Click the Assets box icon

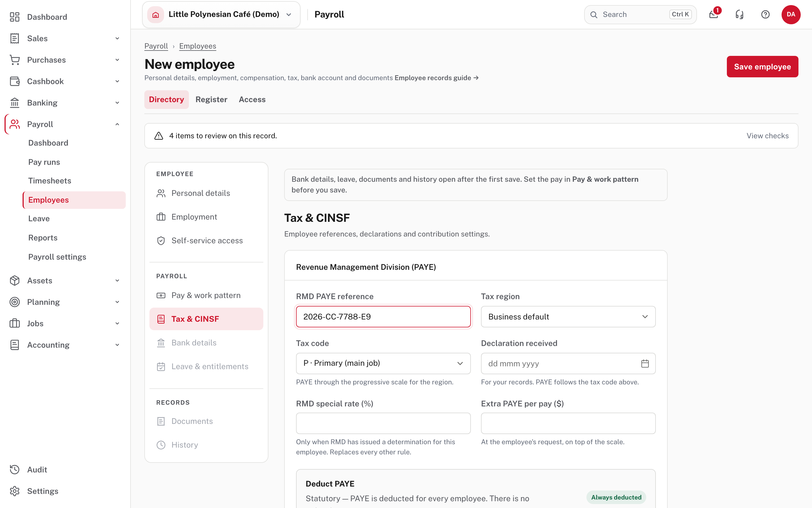point(15,281)
